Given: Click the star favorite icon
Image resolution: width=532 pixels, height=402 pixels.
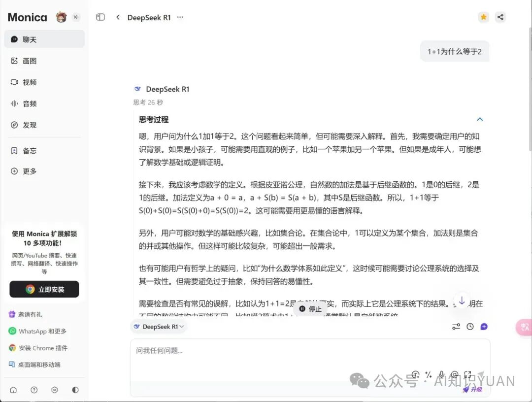Looking at the screenshot, I should [483, 17].
